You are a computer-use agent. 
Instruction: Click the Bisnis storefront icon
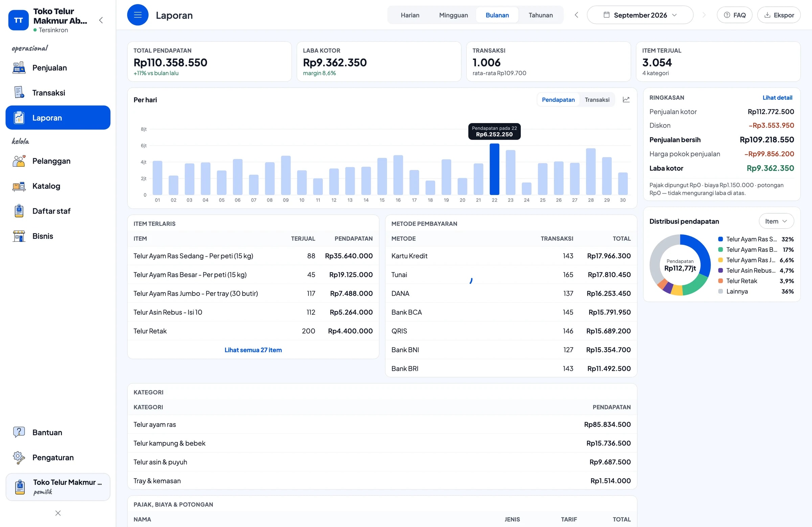click(19, 236)
